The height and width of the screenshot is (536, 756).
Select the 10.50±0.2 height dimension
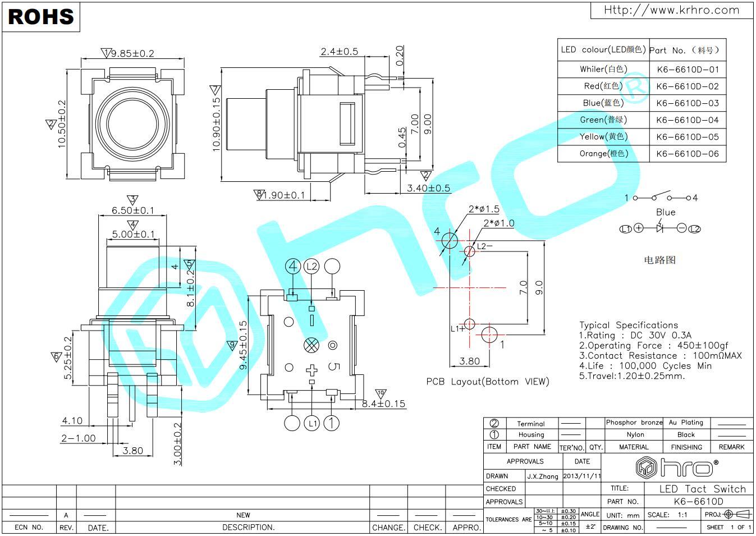(x=61, y=124)
